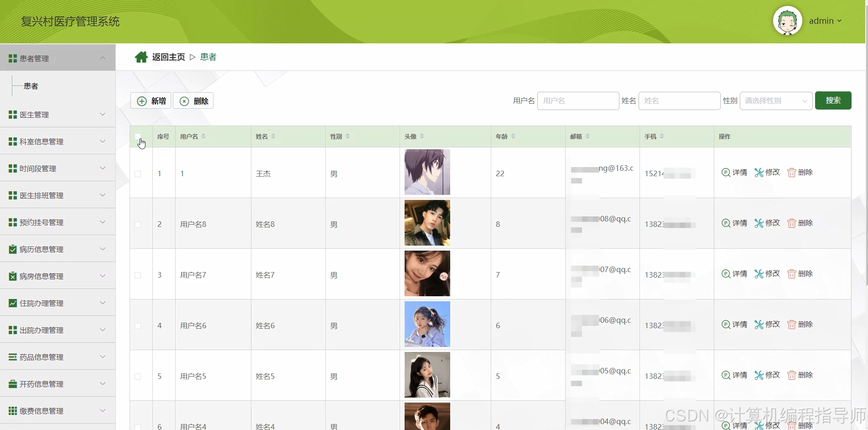868x430 pixels.
Task: Click the 住院办理管理 chart icon
Action: pos(13,303)
